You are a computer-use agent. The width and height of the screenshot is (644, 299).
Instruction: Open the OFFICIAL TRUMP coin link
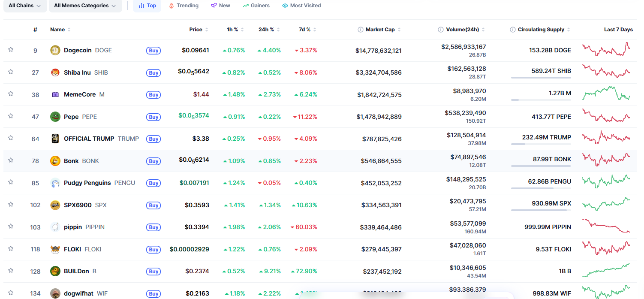(89, 139)
